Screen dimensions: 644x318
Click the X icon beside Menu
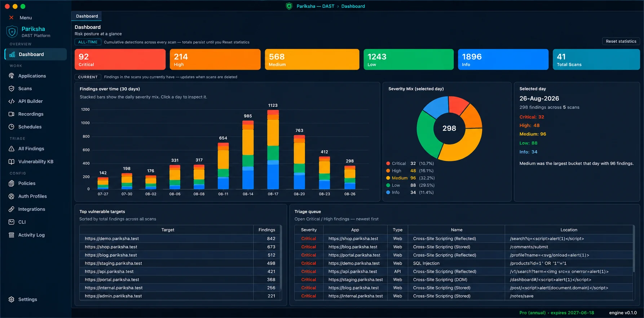click(x=12, y=17)
